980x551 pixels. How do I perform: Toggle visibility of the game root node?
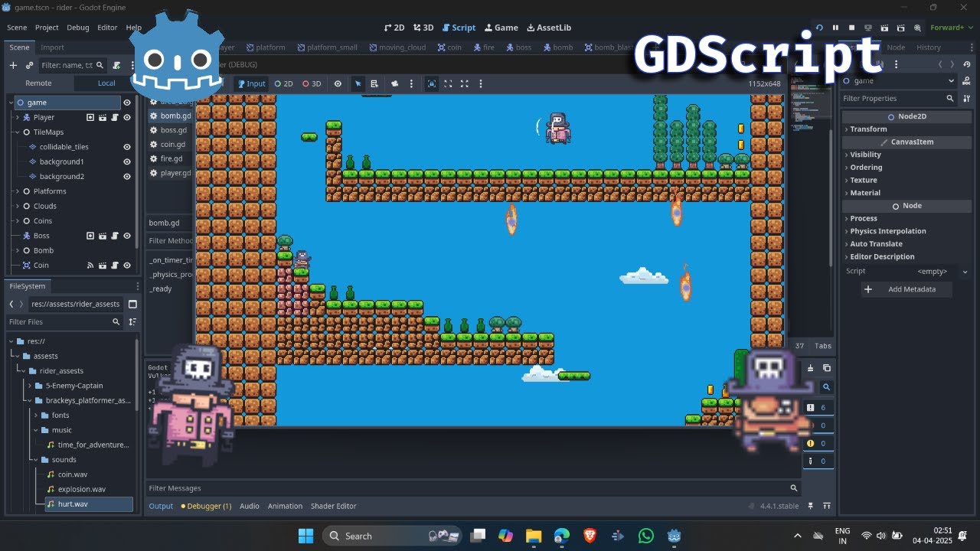127,103
